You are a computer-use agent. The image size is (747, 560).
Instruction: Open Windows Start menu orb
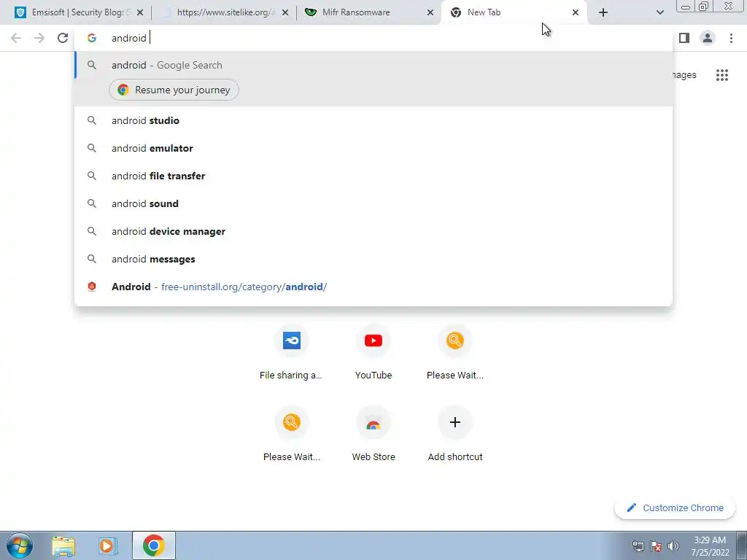[x=20, y=545]
